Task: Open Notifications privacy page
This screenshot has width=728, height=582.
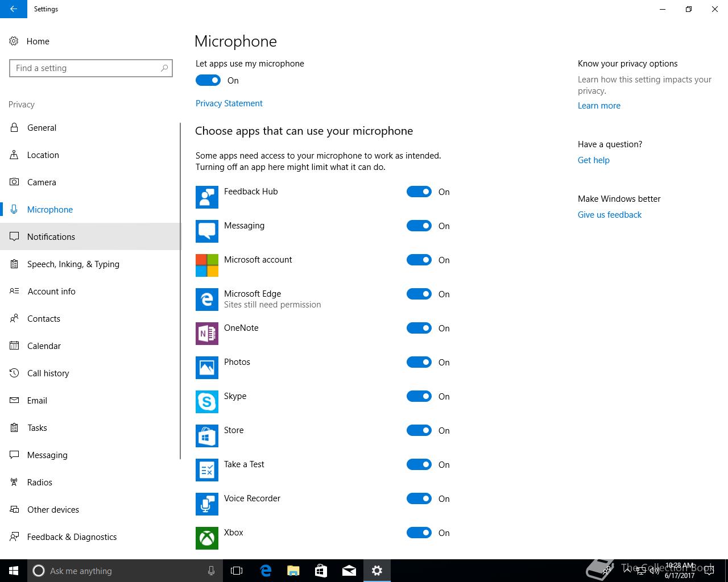Action: pyautogui.click(x=90, y=236)
